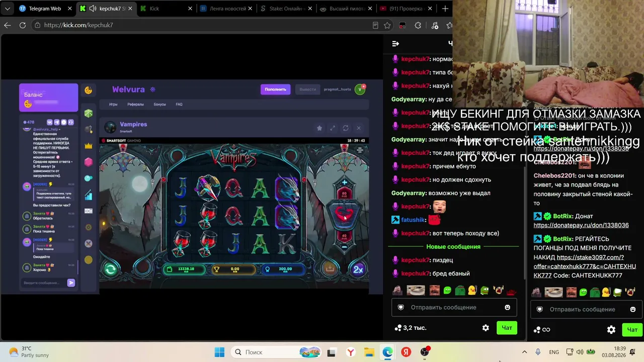Add Vampires game to favorites

(x=319, y=128)
